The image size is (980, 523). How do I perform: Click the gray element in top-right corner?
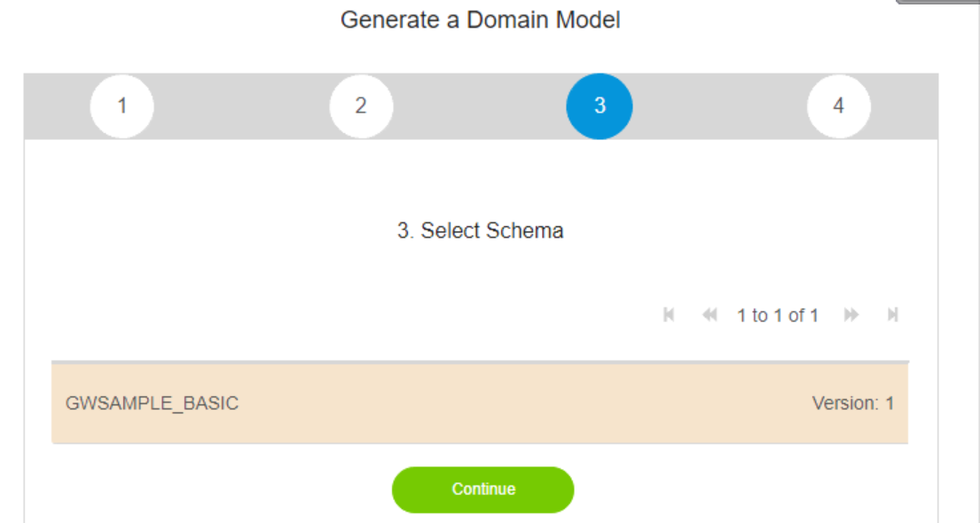[x=940, y=3]
